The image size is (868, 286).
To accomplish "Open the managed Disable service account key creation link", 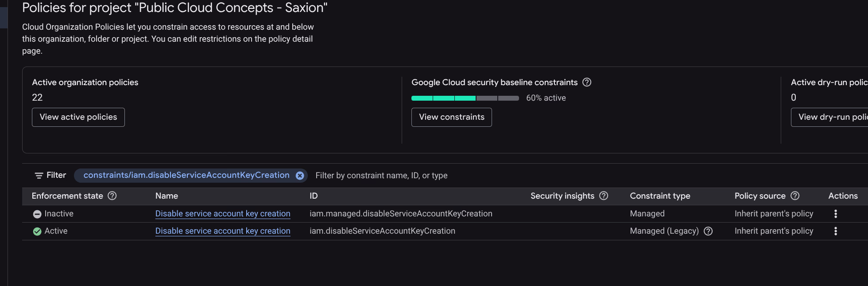I will (x=223, y=214).
